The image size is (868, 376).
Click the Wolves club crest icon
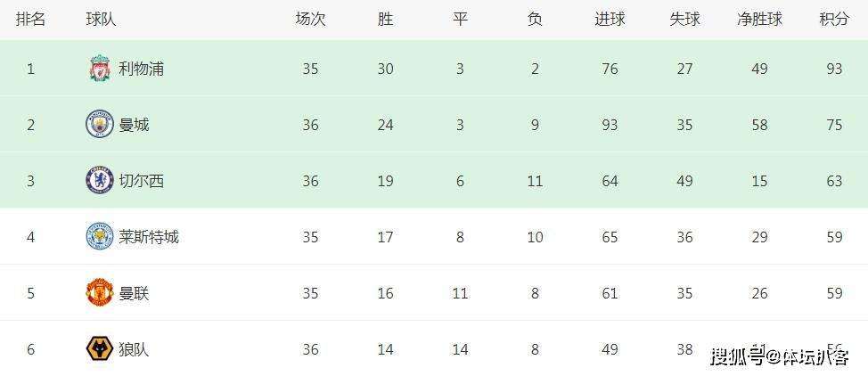(99, 349)
